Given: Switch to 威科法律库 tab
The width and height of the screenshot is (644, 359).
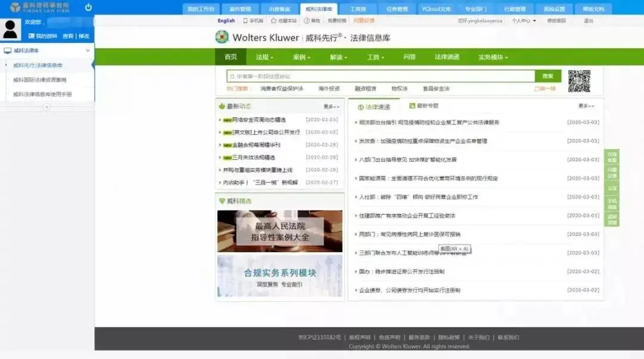Looking at the screenshot, I should click(318, 8).
